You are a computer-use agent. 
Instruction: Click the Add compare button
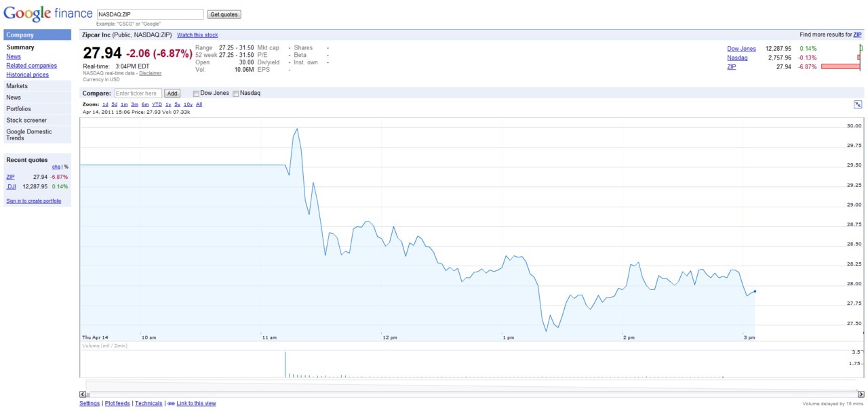(x=172, y=93)
